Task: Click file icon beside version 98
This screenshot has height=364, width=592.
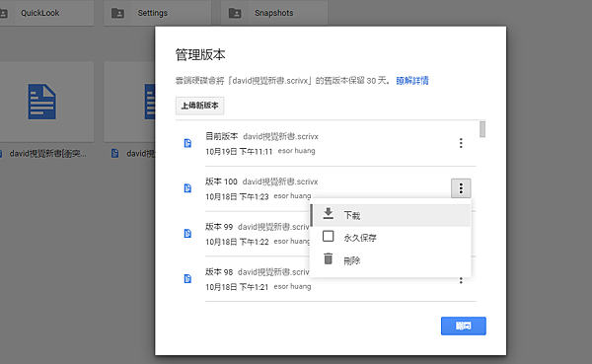Action: click(187, 278)
